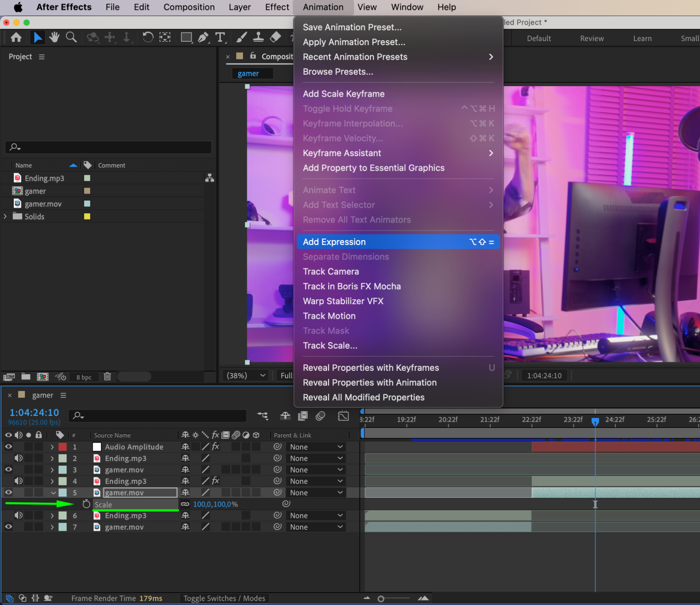700x605 pixels.
Task: Click the shy layers hide icon
Action: (285, 416)
